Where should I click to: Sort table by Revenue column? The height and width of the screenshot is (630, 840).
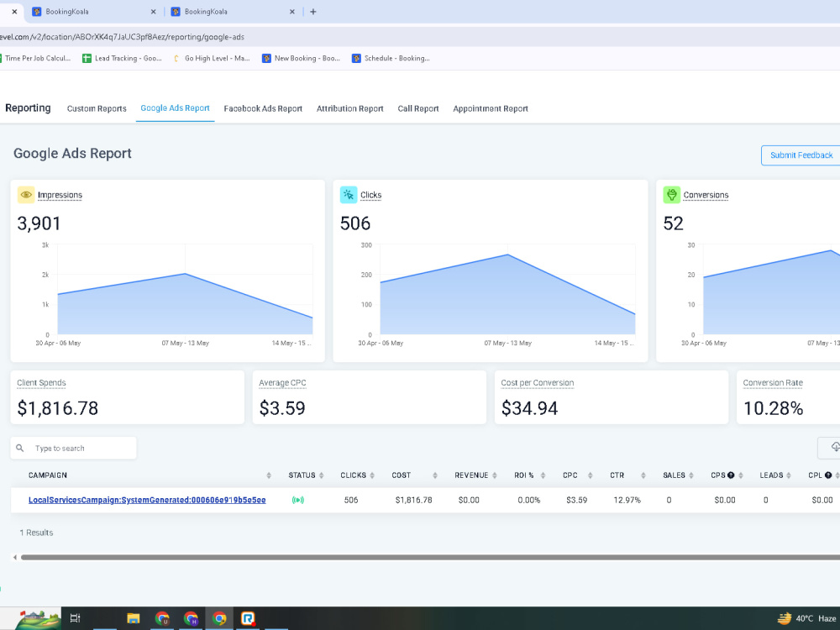495,475
